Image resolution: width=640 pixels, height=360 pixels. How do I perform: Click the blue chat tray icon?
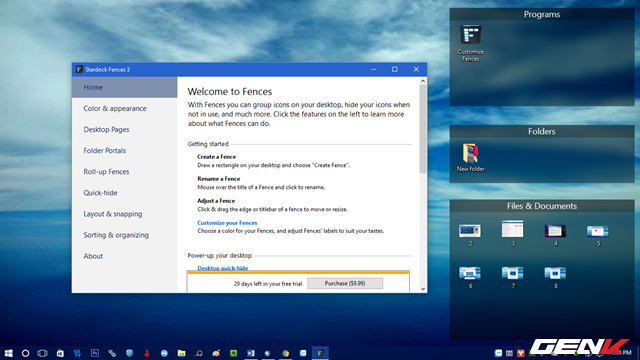point(498,353)
